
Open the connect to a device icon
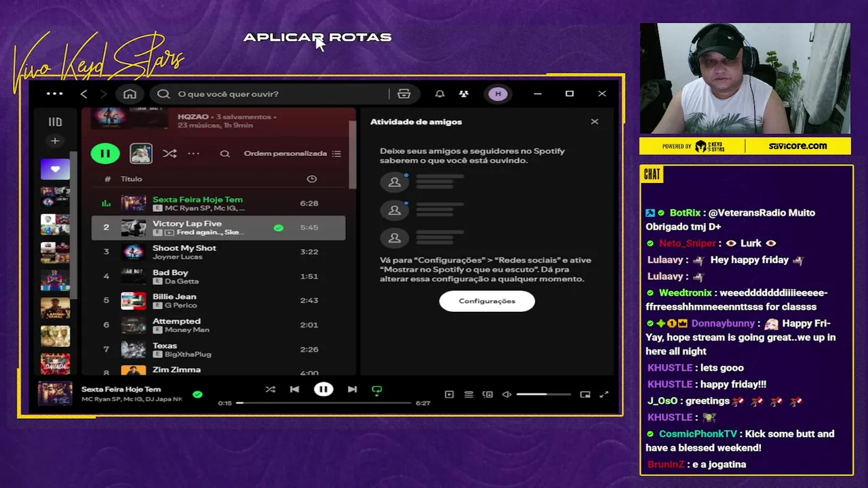[488, 394]
